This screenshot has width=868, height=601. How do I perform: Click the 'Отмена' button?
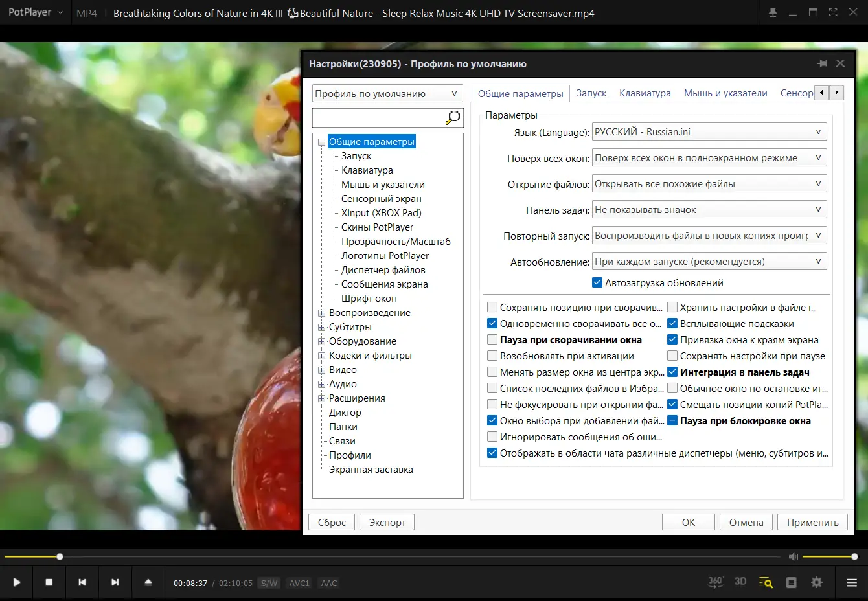(x=746, y=522)
